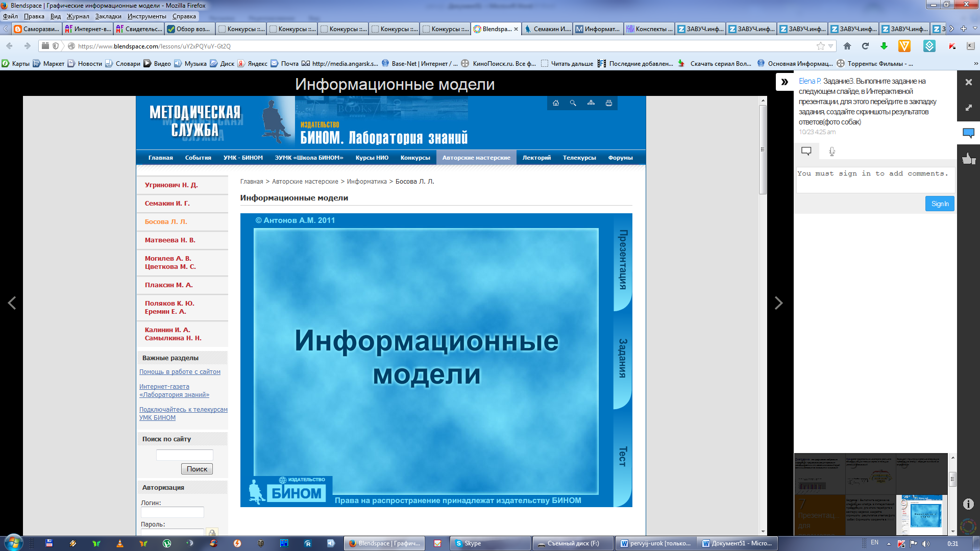Toggle the blue comments panel icon

968,133
